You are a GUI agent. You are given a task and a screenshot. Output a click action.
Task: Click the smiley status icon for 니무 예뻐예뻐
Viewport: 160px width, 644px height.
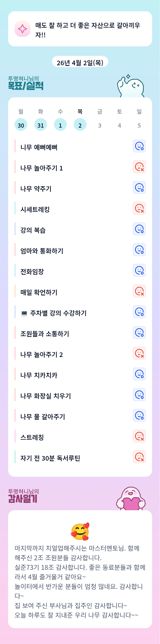[x=139, y=146]
